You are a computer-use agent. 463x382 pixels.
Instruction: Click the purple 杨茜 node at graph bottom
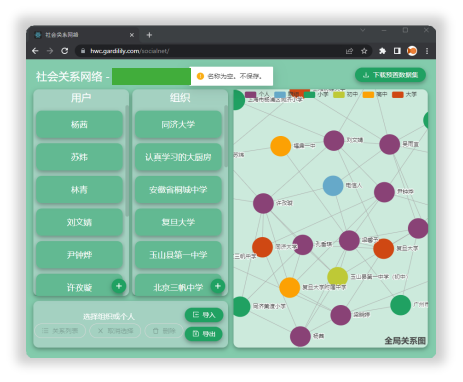[x=300, y=336]
